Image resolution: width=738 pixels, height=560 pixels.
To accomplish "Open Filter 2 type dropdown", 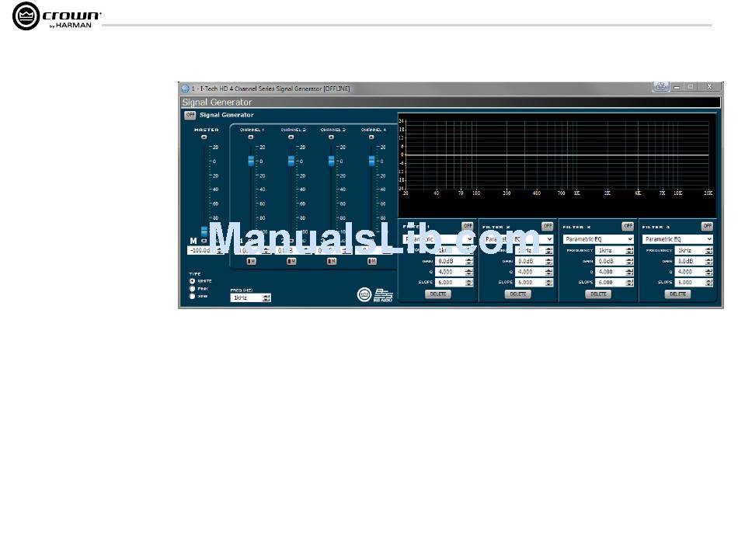I will tap(518, 239).
